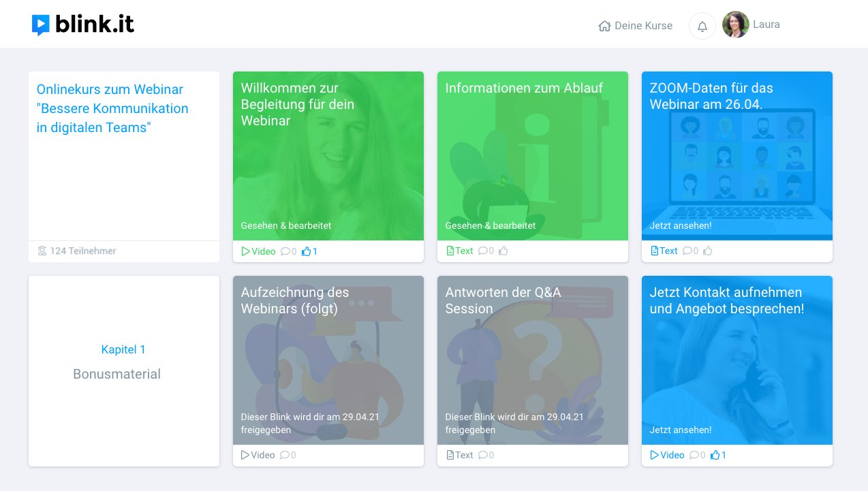Click video icon under Willkommen card
Screen dimensions: 868x491
point(246,251)
